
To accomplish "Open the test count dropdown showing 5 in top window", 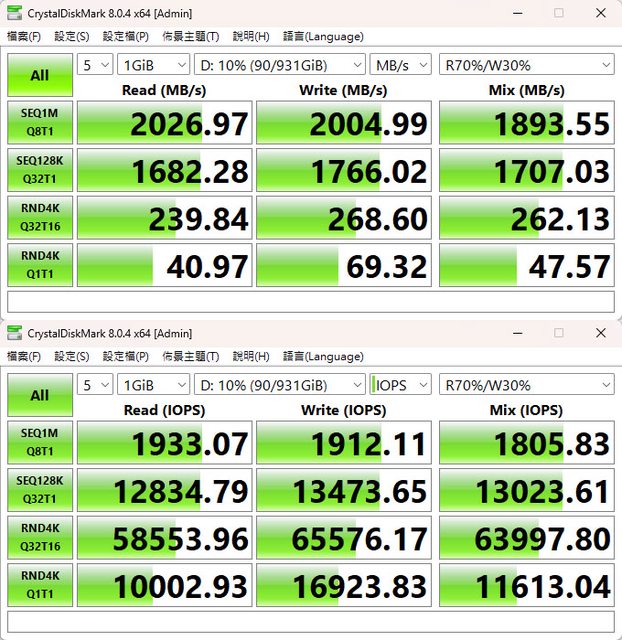I will point(94,65).
